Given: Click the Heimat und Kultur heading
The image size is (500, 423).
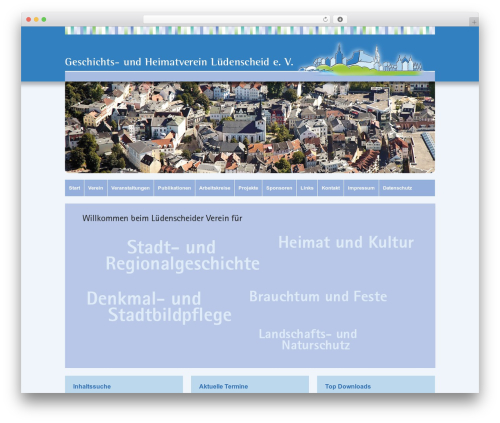Looking at the screenshot, I should coord(346,242).
